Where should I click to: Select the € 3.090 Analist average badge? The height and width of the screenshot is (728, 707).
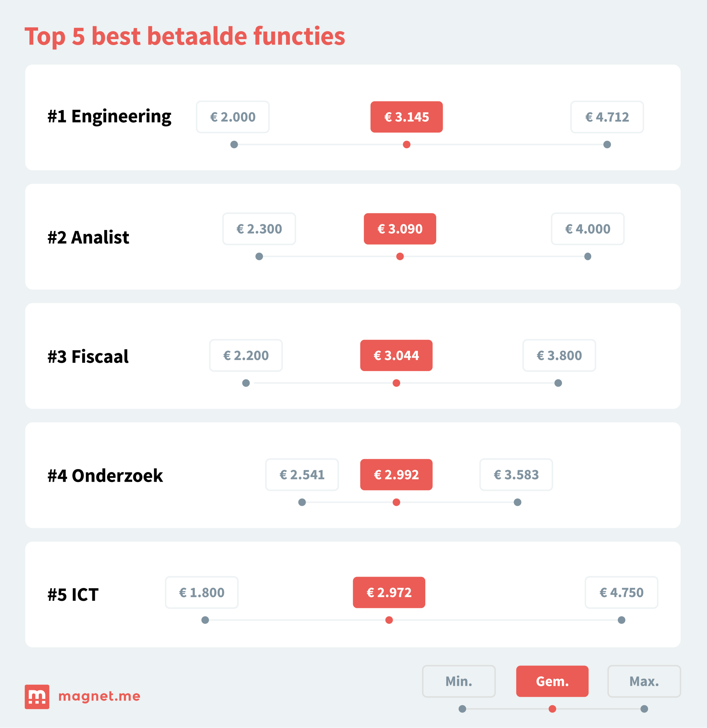400,229
